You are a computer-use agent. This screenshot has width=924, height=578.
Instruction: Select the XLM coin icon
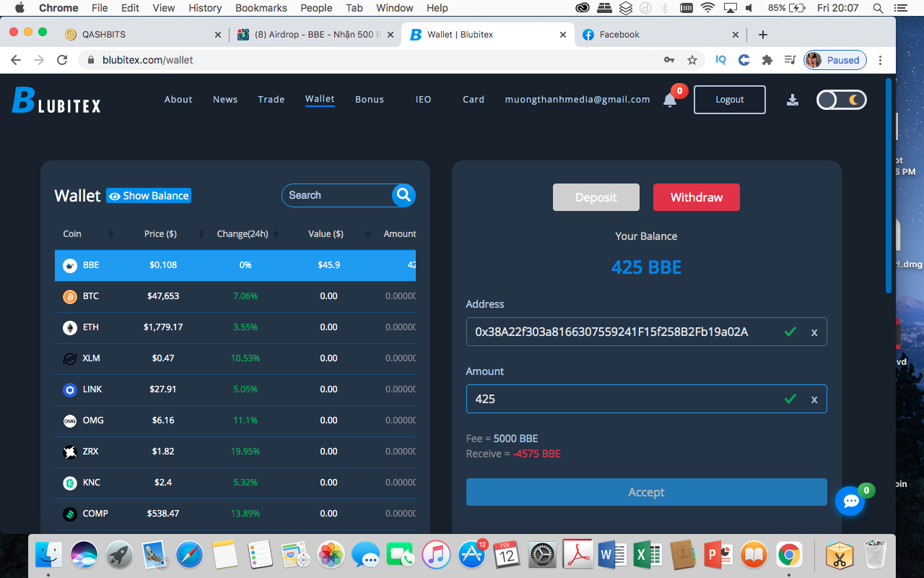70,358
